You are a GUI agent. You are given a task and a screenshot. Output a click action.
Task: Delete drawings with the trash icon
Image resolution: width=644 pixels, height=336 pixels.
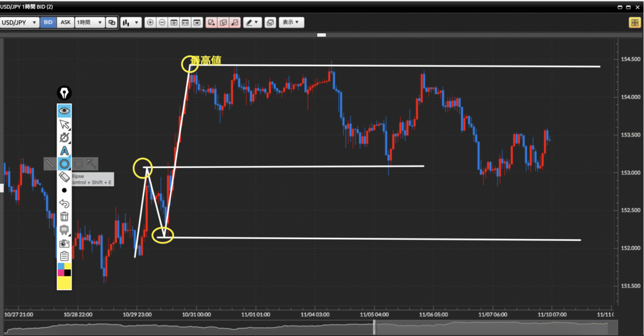pyautogui.click(x=64, y=216)
